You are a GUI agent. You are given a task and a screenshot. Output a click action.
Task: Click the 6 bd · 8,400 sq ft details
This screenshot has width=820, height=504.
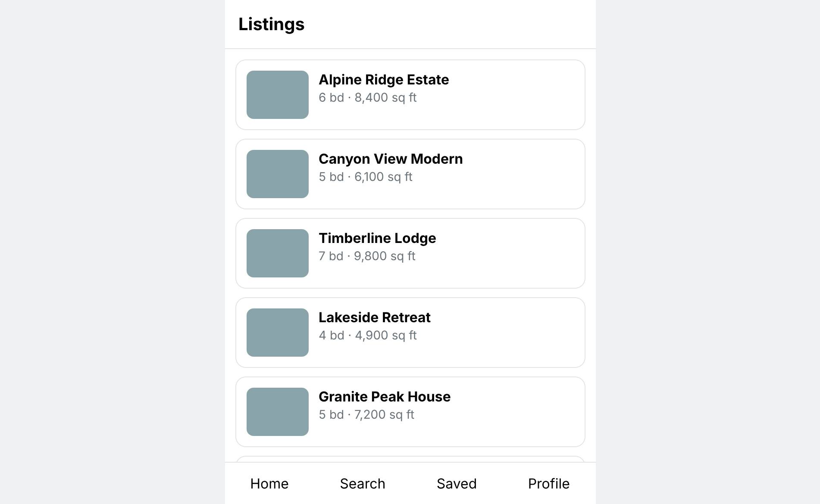[x=368, y=98]
